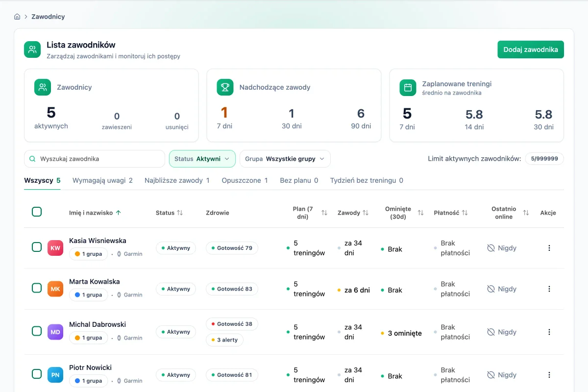
Task: Check the box for Piotr Nowicki
Action: [37, 374]
